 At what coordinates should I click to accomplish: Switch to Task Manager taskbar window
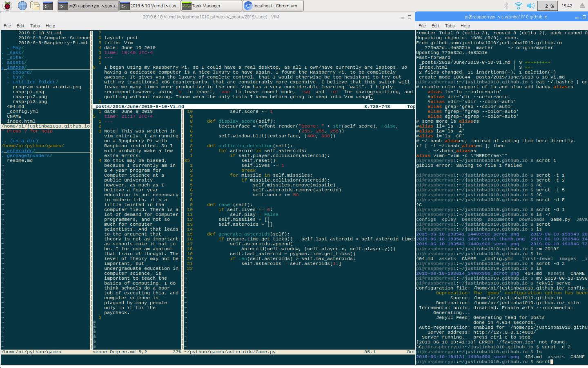point(212,6)
